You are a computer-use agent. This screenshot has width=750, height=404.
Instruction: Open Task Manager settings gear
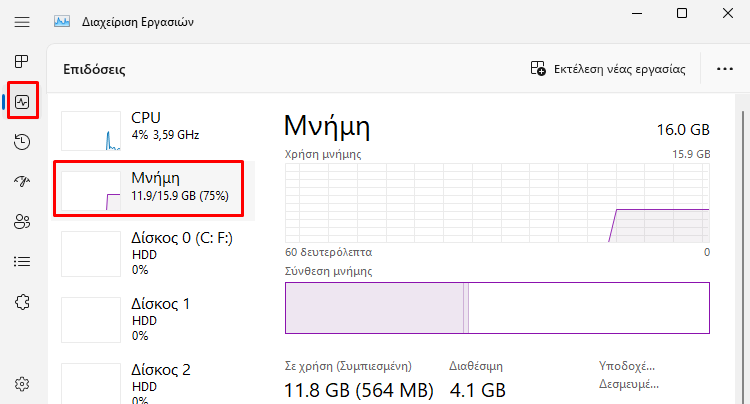click(x=22, y=384)
